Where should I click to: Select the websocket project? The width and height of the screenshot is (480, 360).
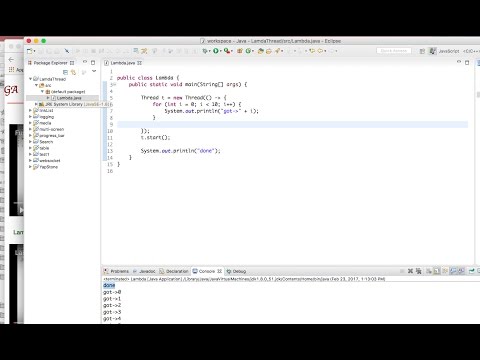[50, 161]
